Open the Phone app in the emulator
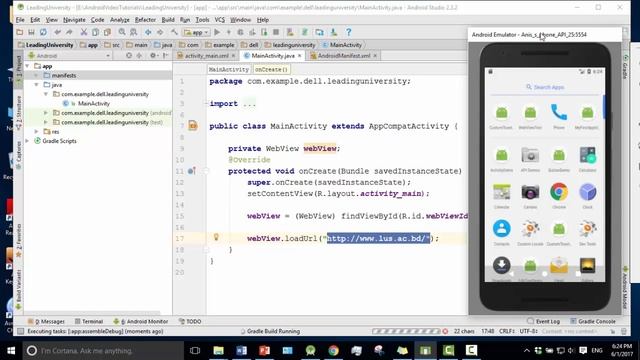Image resolution: width=640 pixels, height=360 pixels. (x=559, y=117)
